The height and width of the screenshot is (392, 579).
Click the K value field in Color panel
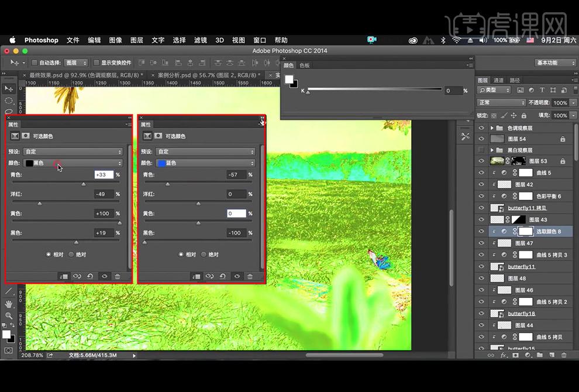(x=452, y=91)
